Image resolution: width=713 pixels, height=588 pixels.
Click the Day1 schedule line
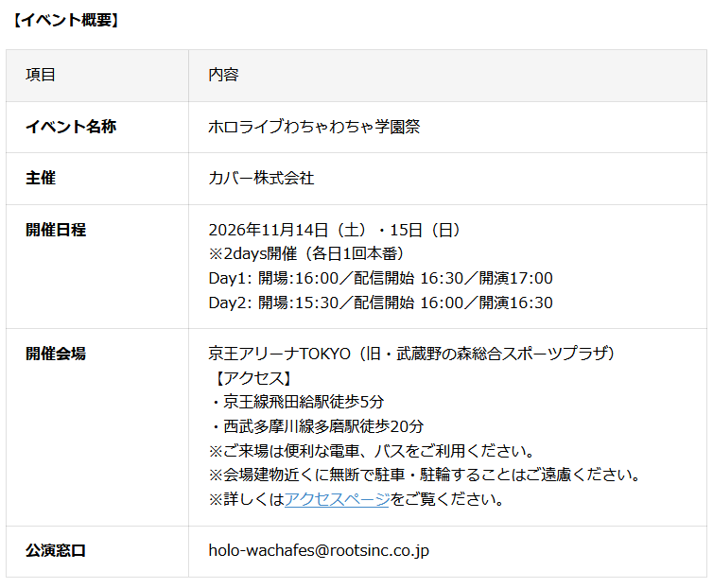(380, 278)
